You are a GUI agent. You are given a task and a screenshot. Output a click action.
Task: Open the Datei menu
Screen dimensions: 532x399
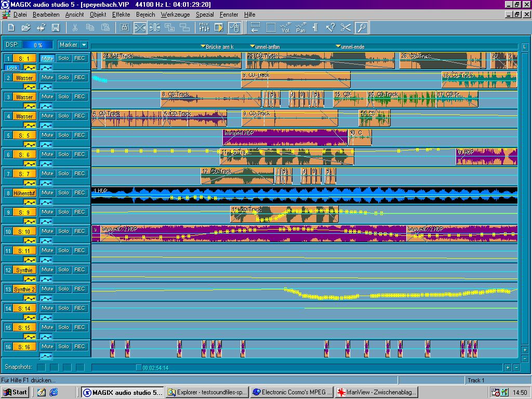[20, 15]
